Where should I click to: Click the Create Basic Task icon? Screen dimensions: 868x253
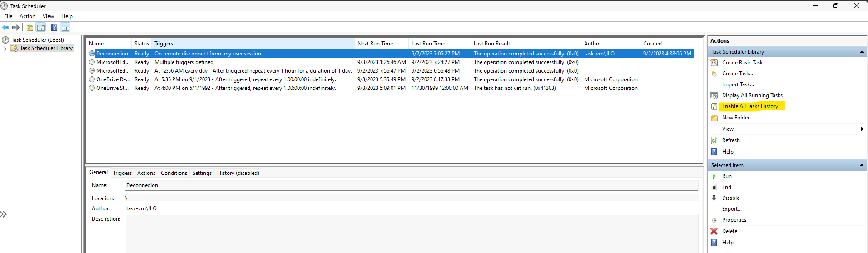[714, 63]
